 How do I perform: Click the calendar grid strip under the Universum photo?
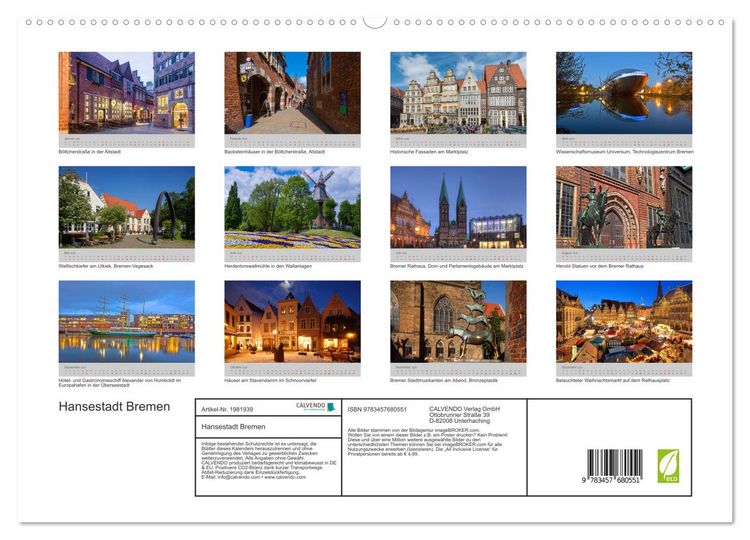tap(624, 141)
